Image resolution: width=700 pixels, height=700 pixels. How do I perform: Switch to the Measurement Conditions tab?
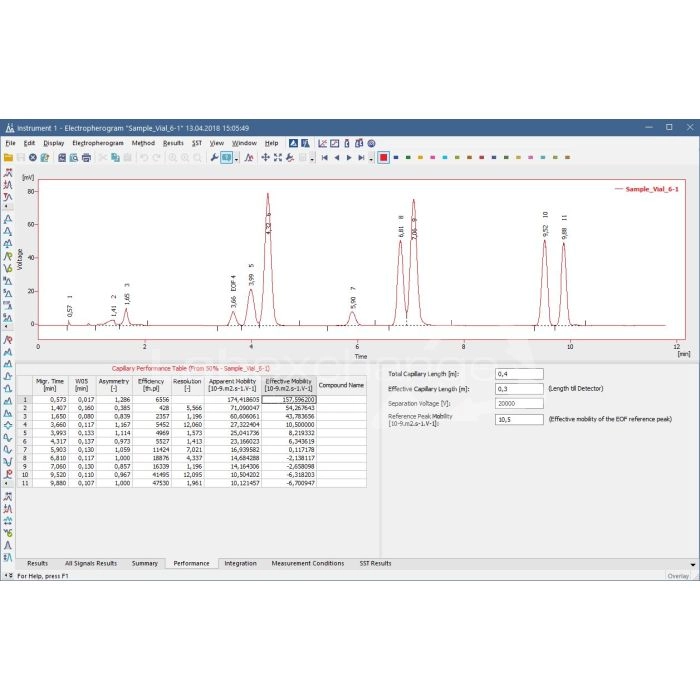tap(307, 563)
